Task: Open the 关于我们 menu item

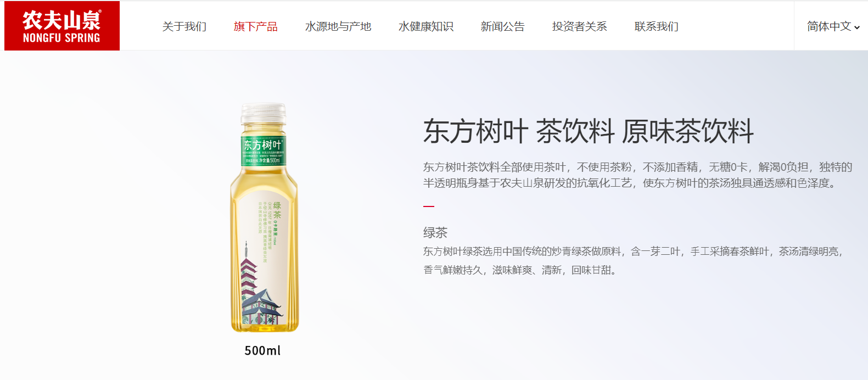Action: click(x=184, y=26)
